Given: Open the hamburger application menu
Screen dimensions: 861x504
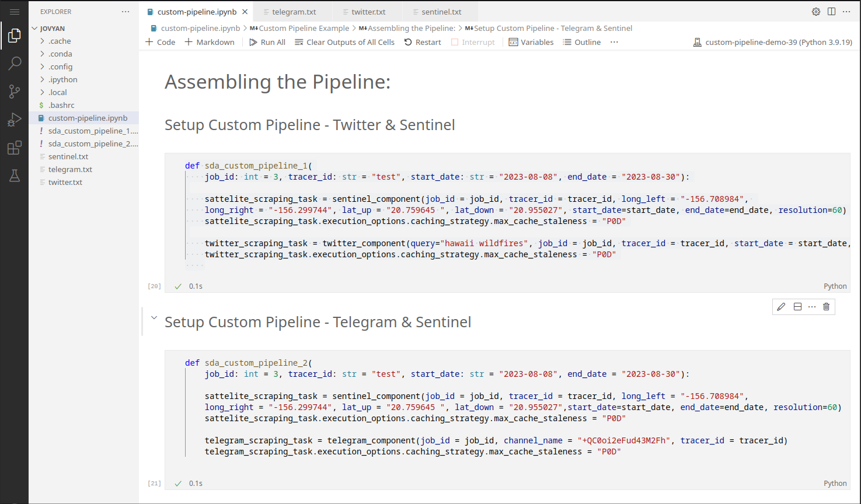Looking at the screenshot, I should tap(15, 12).
